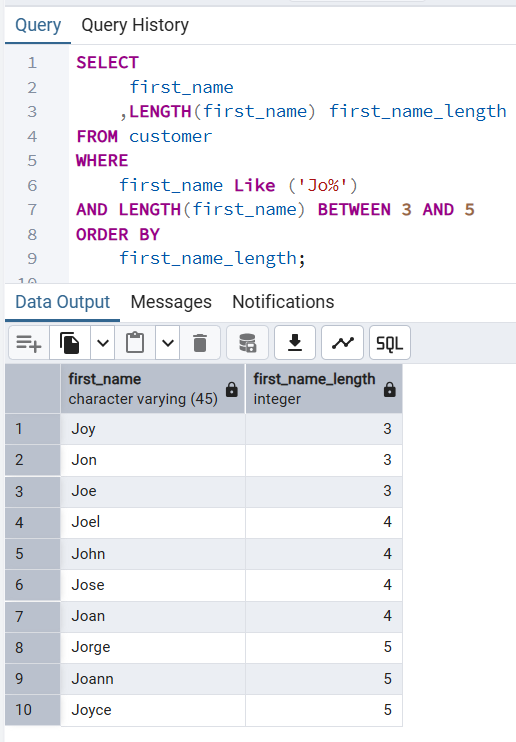Image resolution: width=516 pixels, height=742 pixels.
Task: Select the Data Output tab
Action: 62,302
